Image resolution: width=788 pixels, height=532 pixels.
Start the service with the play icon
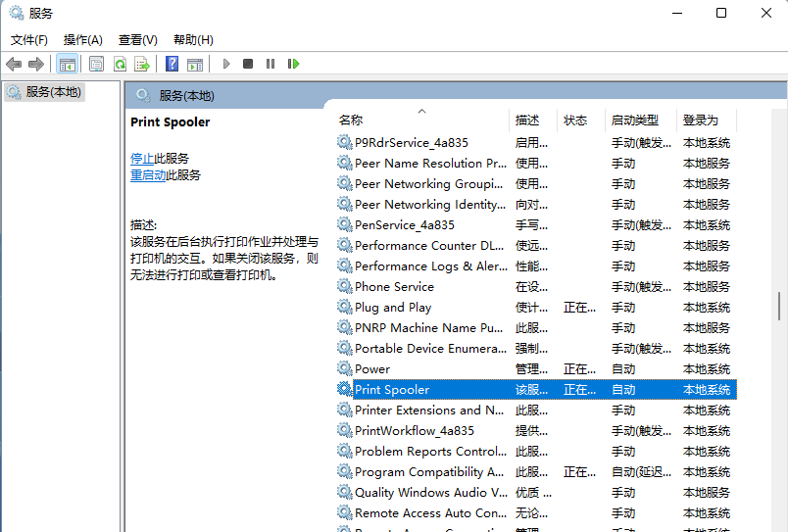pyautogui.click(x=226, y=64)
